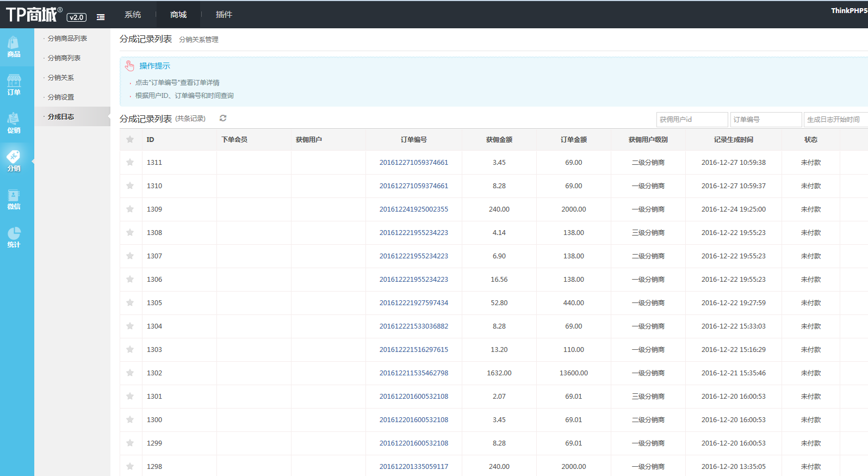This screenshot has width=868, height=476.
Task: Star the row with ID 1308
Action: coord(130,232)
